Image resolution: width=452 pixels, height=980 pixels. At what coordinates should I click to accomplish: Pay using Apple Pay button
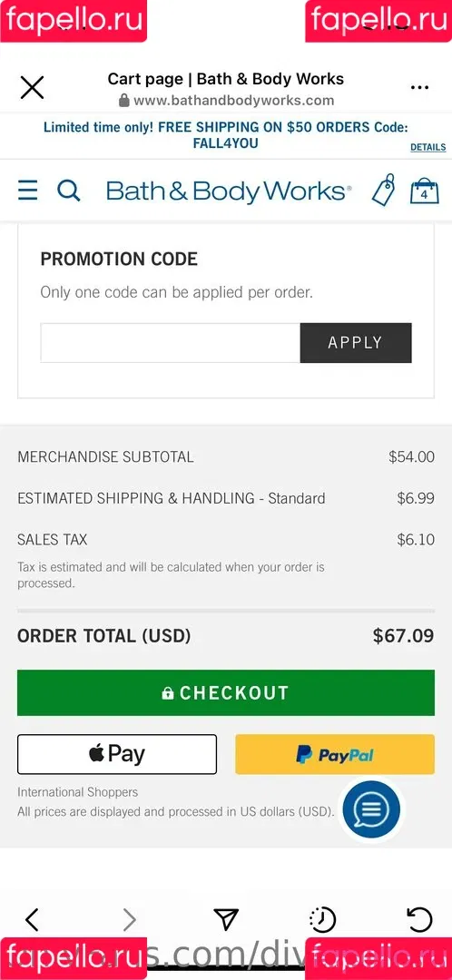pos(117,754)
